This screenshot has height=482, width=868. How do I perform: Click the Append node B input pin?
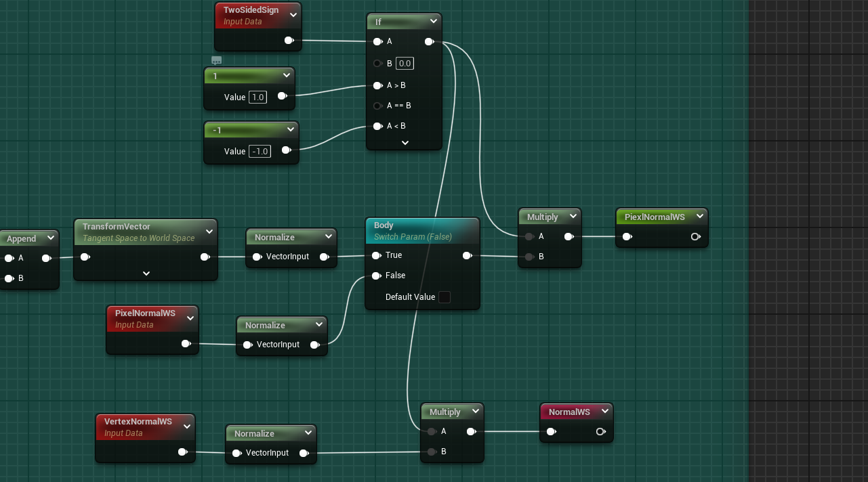9,278
